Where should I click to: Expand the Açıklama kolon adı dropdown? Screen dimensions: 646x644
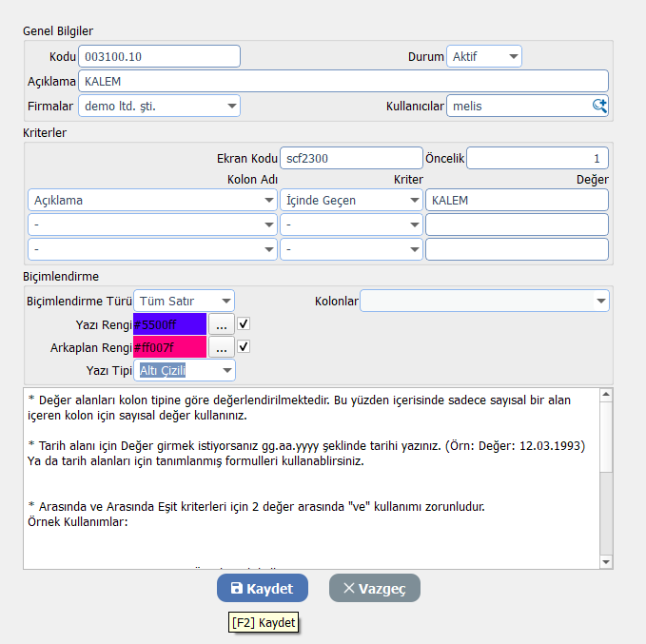153,201
